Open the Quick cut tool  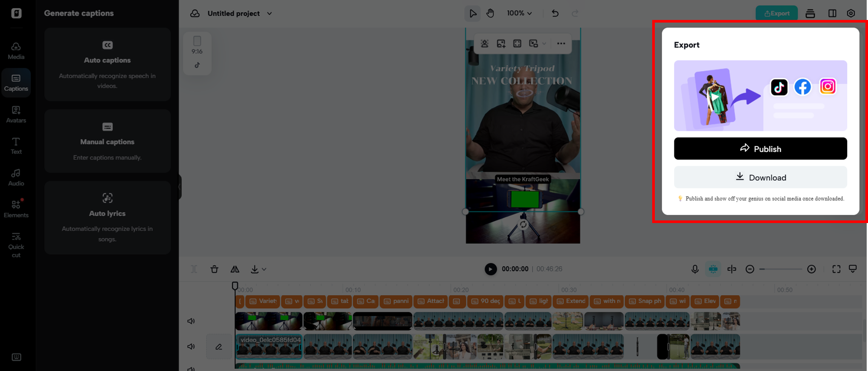tap(16, 245)
